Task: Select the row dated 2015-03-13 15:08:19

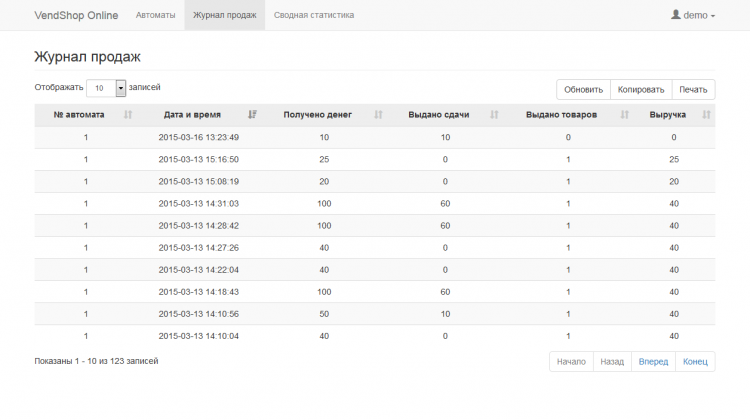Action: [x=375, y=181]
